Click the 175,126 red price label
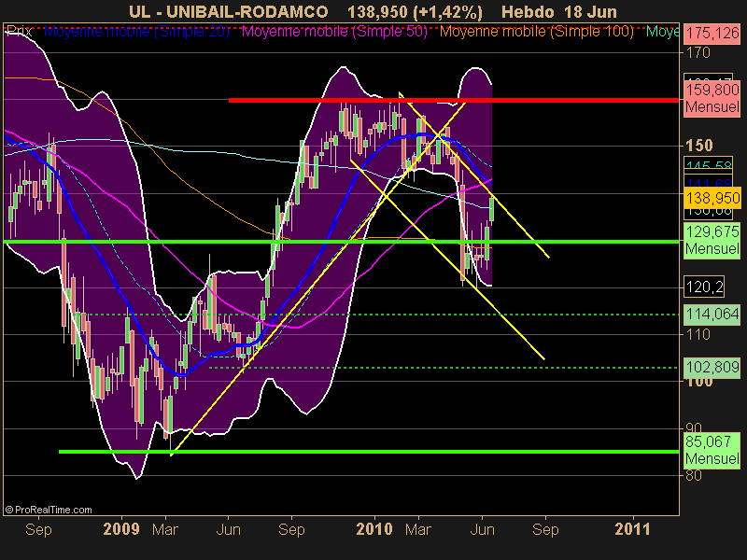This screenshot has height=560, width=747. [x=712, y=34]
